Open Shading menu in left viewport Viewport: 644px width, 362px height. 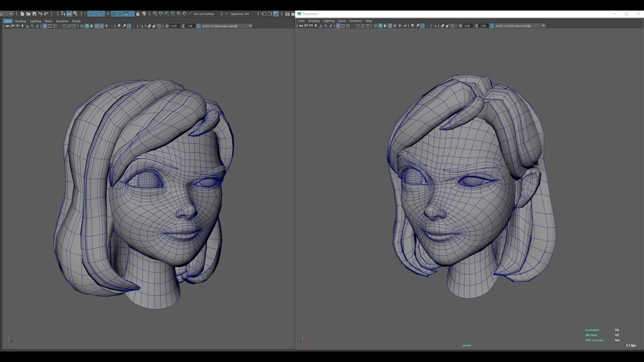(x=20, y=21)
